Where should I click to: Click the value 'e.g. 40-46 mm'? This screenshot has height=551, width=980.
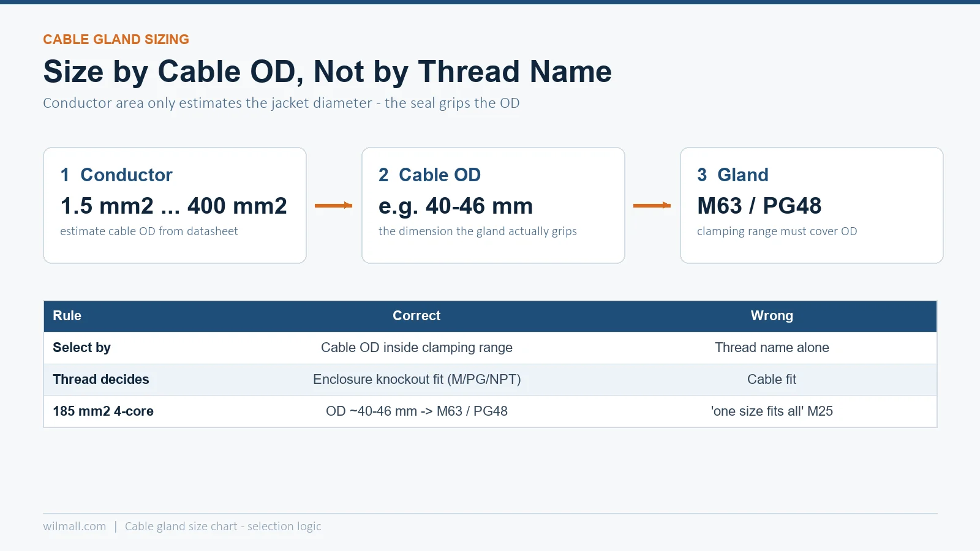pos(456,206)
